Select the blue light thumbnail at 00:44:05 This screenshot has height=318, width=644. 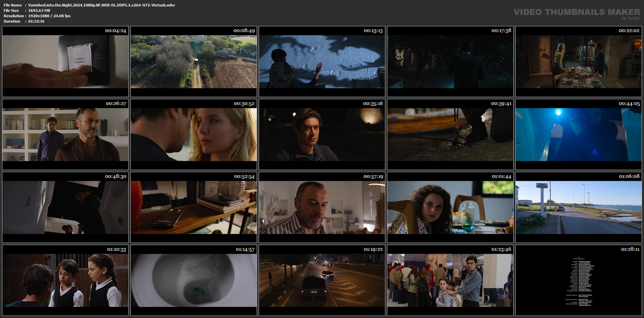click(579, 134)
